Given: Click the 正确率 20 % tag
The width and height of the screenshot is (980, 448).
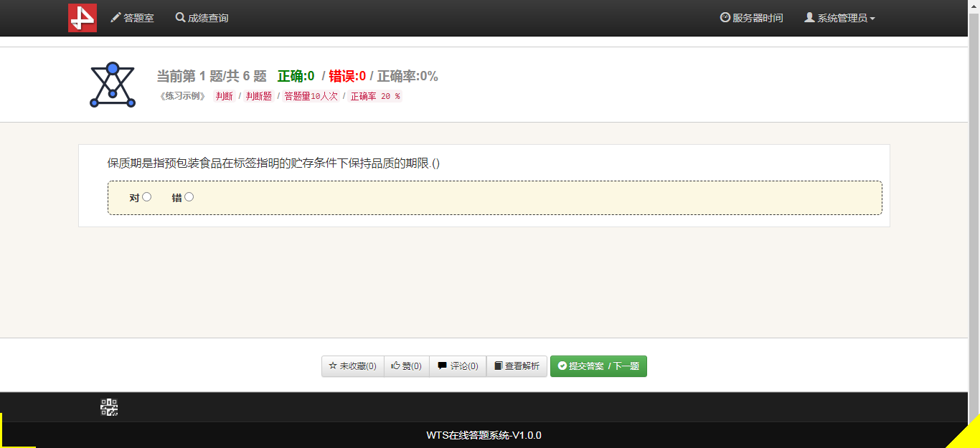Looking at the screenshot, I should click(x=374, y=96).
